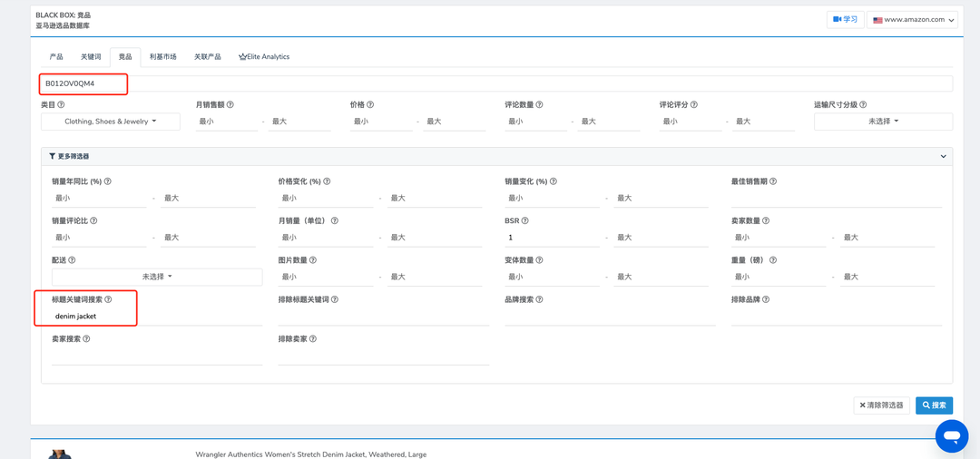Click the blue 搜索 button
Screen dimensions: 980x459
point(934,405)
